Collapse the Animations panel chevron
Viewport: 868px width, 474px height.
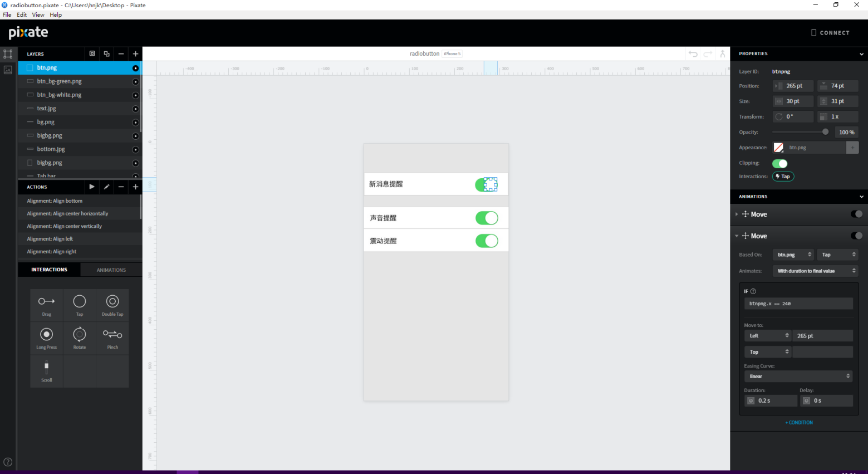click(861, 197)
